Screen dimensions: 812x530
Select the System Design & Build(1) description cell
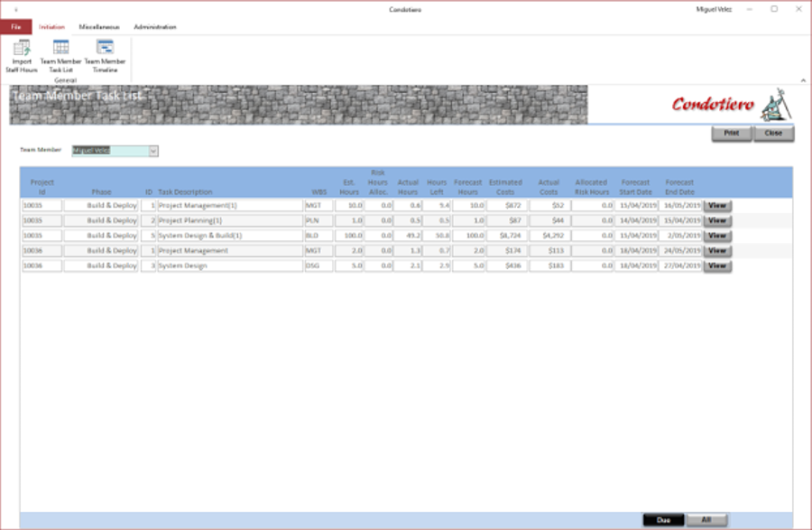tap(230, 236)
